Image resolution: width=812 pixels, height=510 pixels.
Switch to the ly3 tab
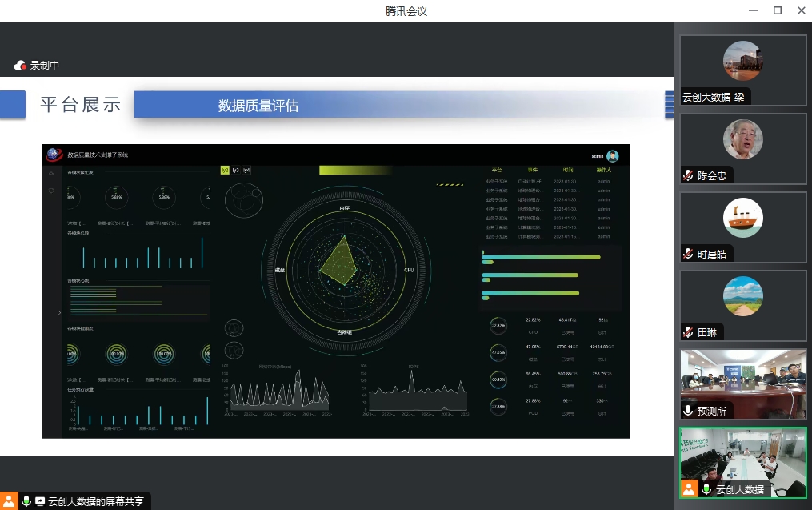(236, 170)
